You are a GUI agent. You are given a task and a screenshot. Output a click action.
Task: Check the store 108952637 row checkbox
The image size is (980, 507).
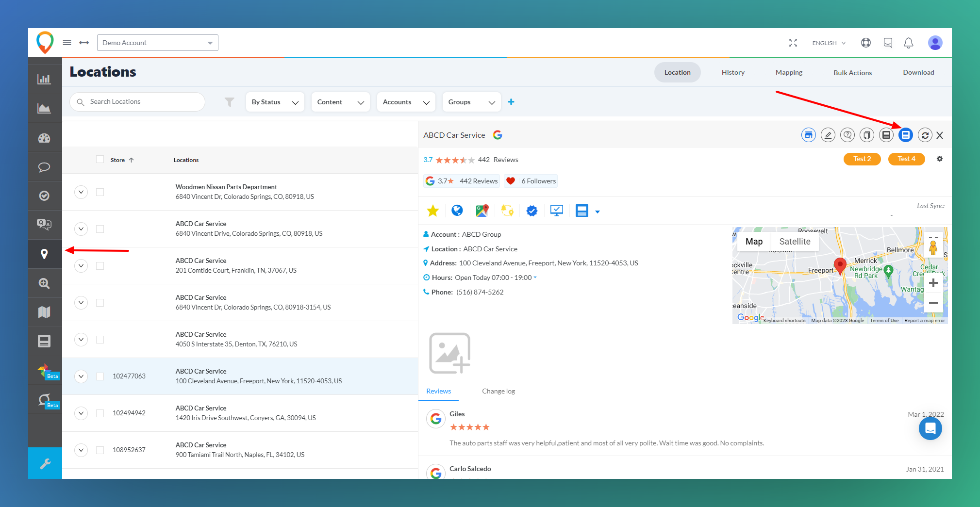point(100,450)
